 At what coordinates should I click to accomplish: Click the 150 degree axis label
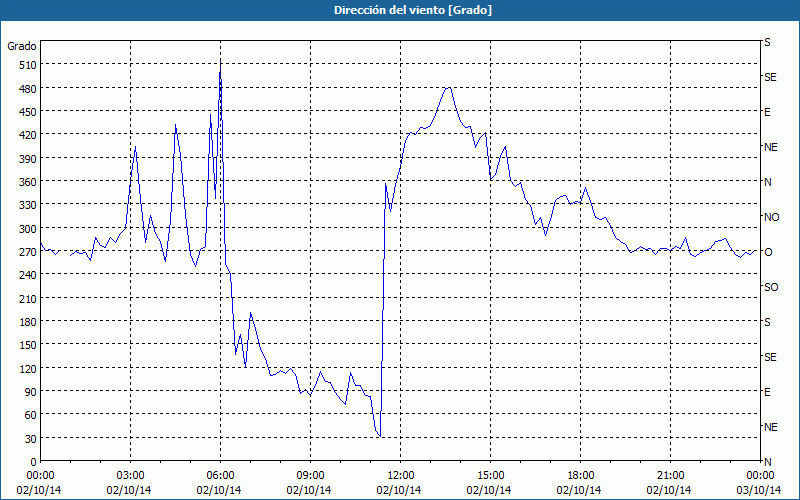point(28,345)
